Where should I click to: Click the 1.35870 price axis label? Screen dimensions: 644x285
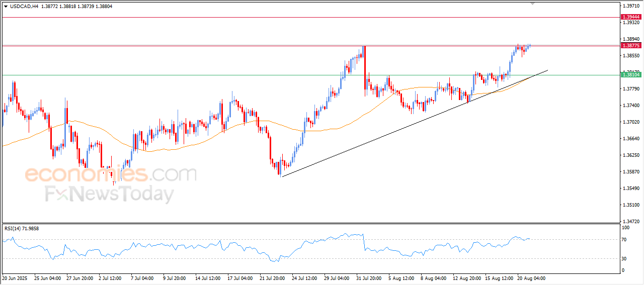coord(631,172)
